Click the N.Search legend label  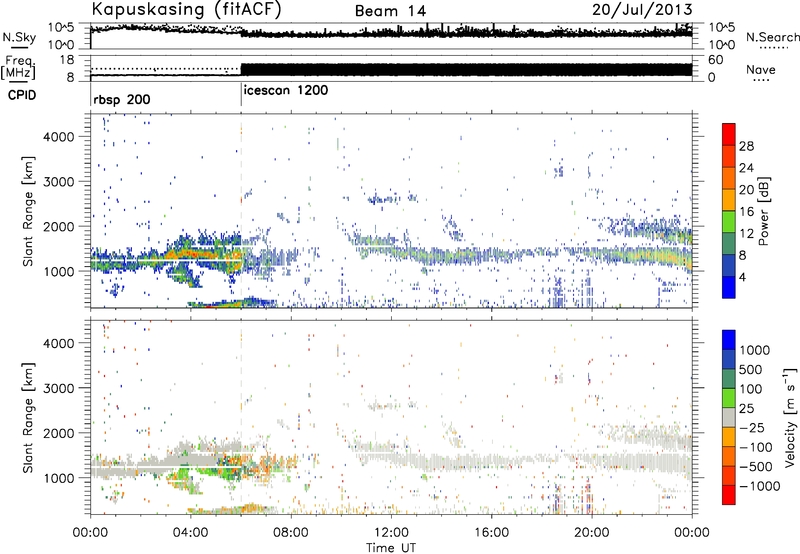point(772,37)
